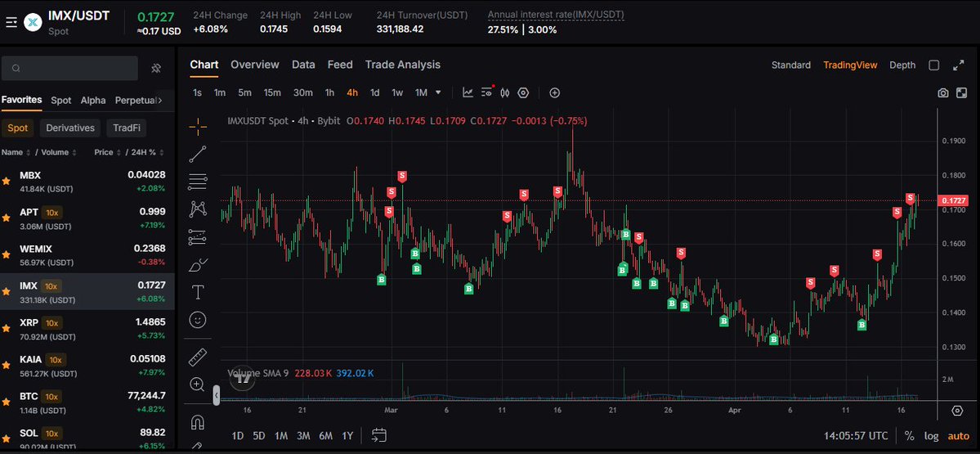This screenshot has height=454, width=980.
Task: Open the display settings with red dot
Action: [487, 92]
